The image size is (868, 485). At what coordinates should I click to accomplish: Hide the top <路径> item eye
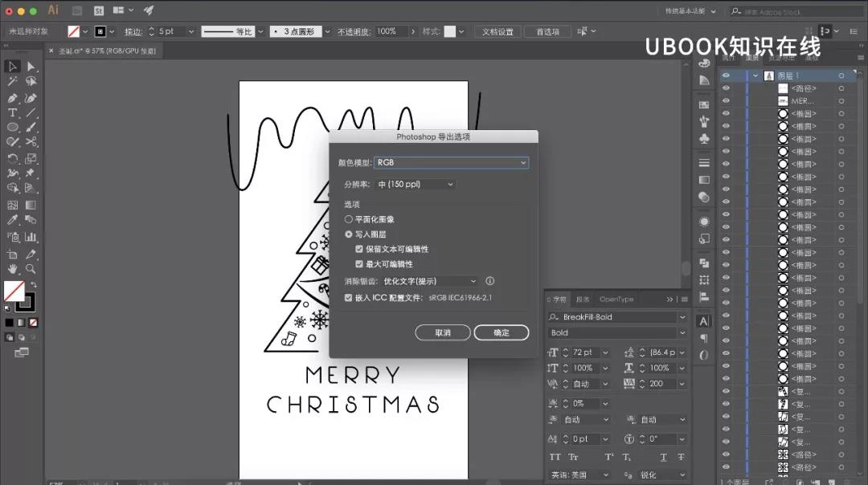[x=726, y=88]
